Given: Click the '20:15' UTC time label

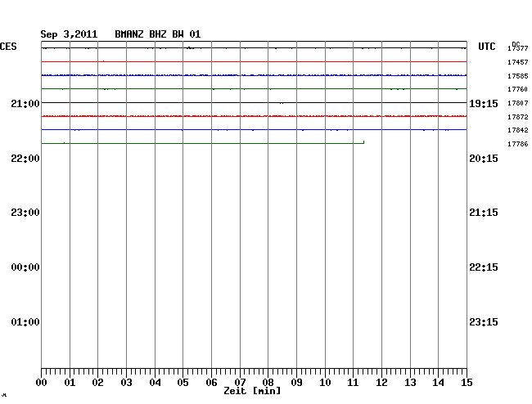Looking at the screenshot, I should 484,159.
